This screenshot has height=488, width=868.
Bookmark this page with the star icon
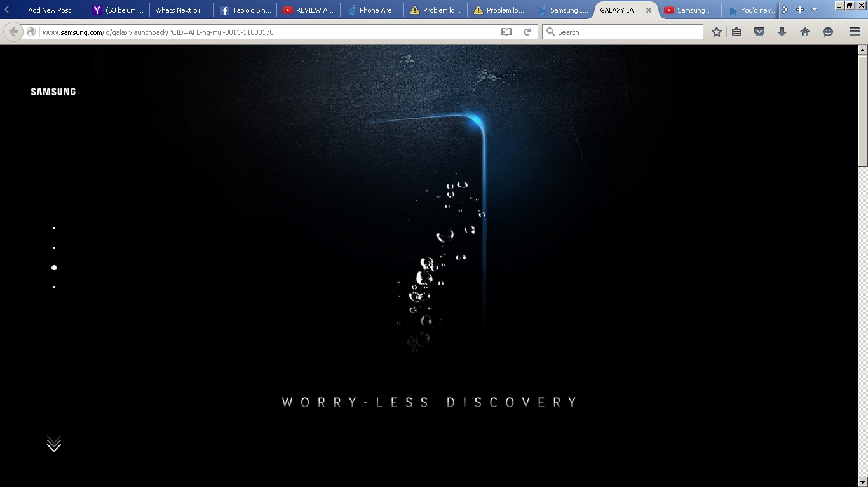717,32
